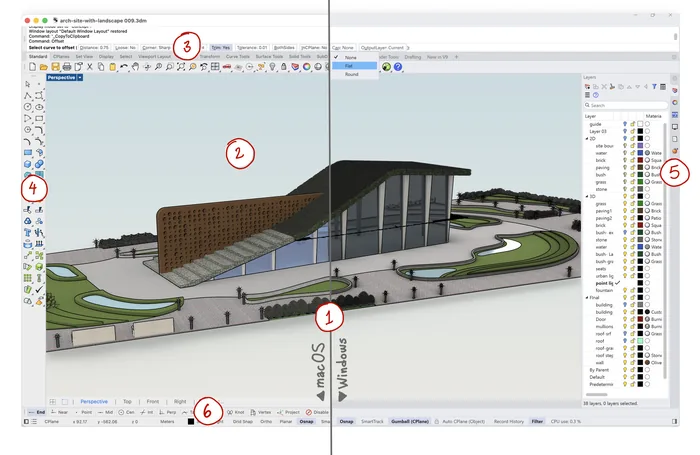700x455 pixels.
Task: Click the Layers panel horizontal scrollbar
Action: click(x=596, y=395)
